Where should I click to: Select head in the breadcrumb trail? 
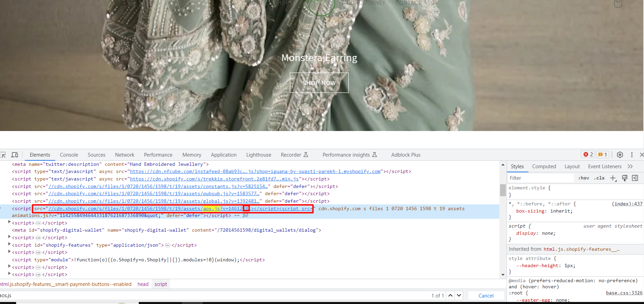pyautogui.click(x=143, y=284)
